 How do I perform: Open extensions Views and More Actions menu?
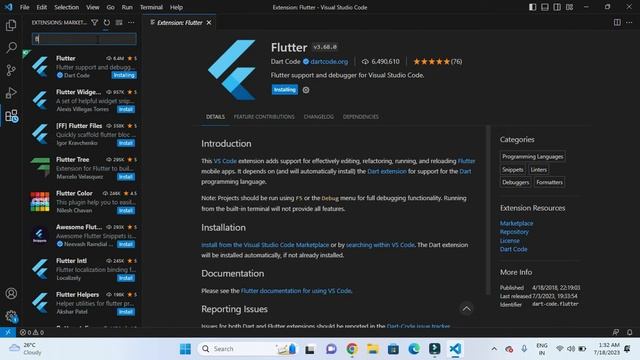[131, 22]
